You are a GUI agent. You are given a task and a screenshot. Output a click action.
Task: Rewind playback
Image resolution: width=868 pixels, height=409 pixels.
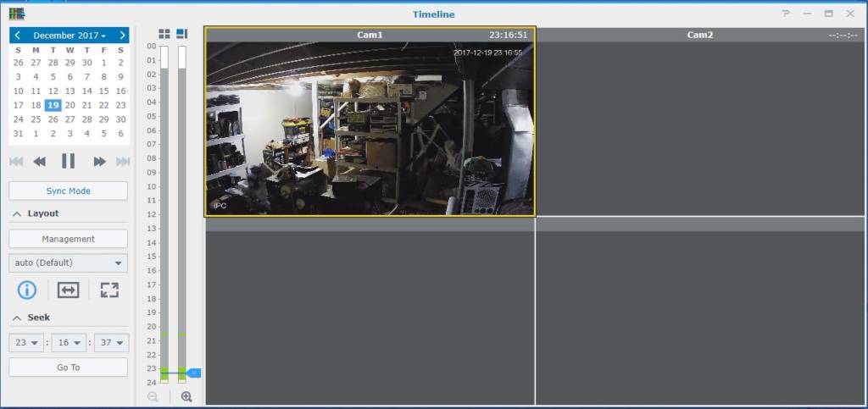[x=39, y=162]
